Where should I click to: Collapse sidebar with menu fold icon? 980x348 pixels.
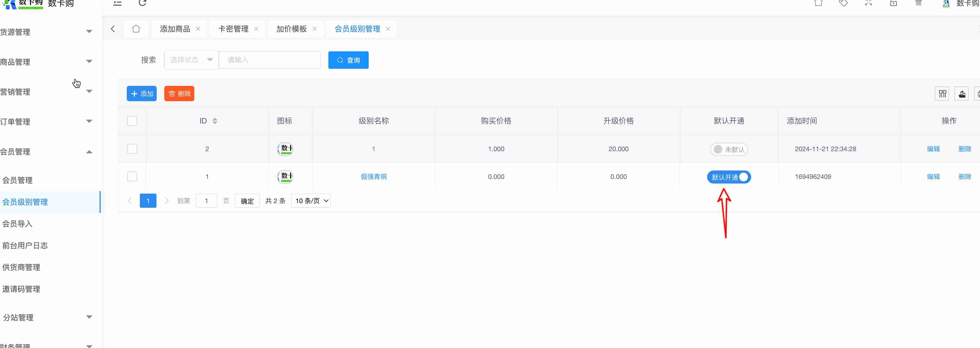(117, 3)
